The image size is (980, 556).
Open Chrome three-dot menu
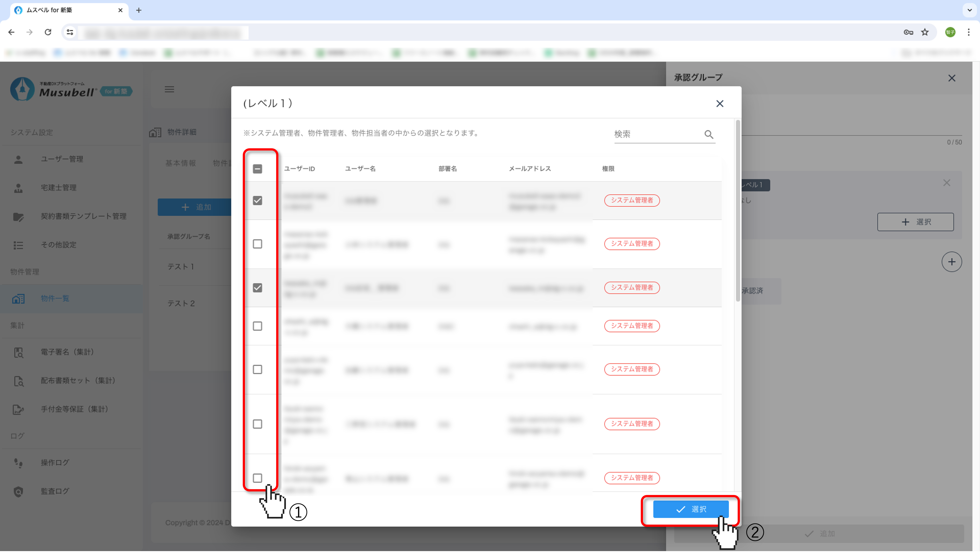(x=969, y=32)
